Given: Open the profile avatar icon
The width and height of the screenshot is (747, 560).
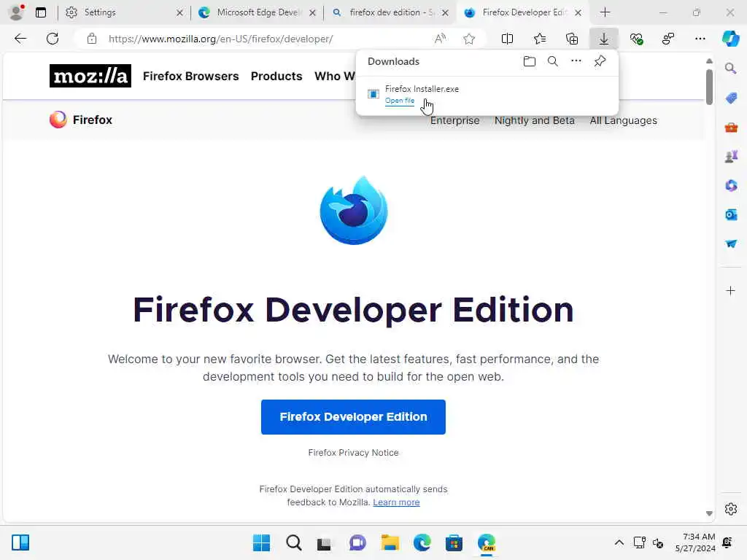Looking at the screenshot, I should pyautogui.click(x=17, y=12).
